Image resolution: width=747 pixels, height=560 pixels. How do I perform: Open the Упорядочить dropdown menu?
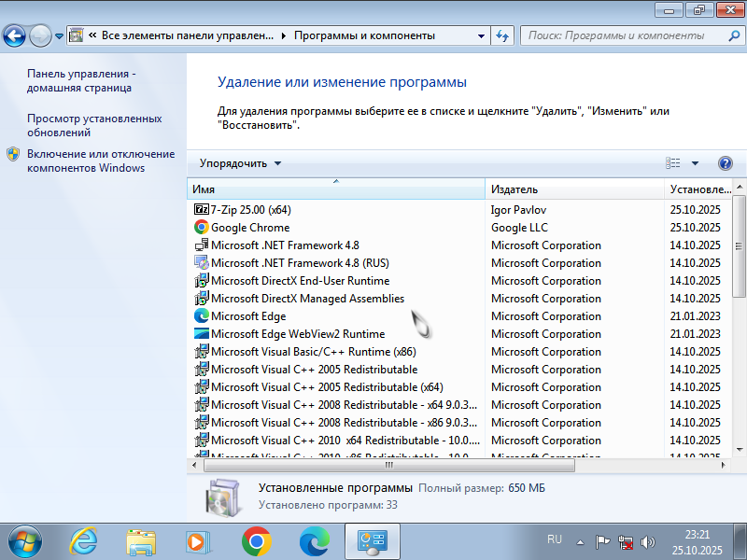[x=240, y=163]
